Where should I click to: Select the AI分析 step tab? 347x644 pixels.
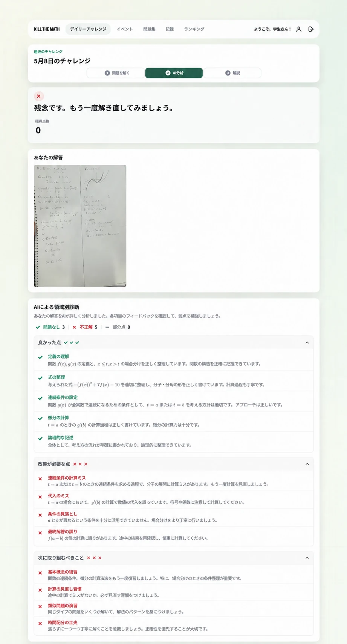[174, 73]
